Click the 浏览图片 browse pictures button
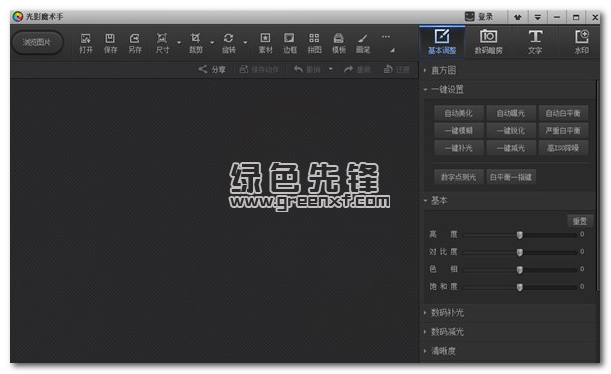Image resolution: width=611 pixels, height=374 pixels. click(x=37, y=42)
